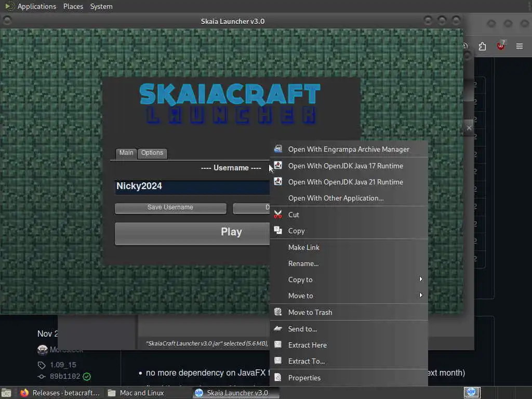Click the scissors Cut icon
532x399 pixels.
(278, 215)
